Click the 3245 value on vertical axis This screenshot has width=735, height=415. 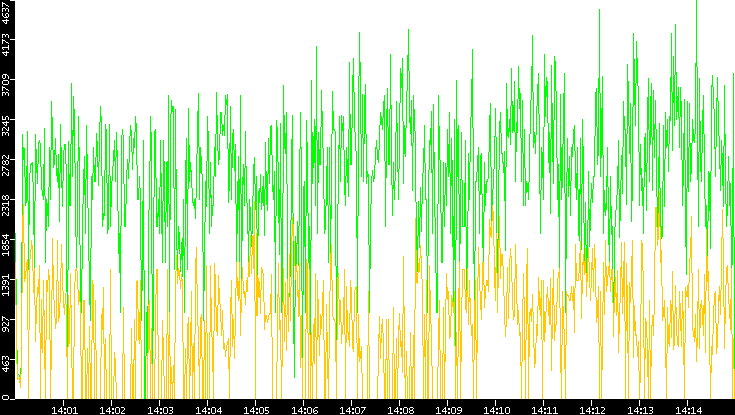(x=6, y=124)
